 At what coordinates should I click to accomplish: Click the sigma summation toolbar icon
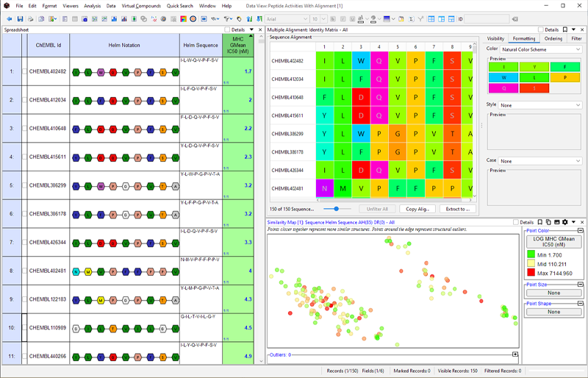411,19
